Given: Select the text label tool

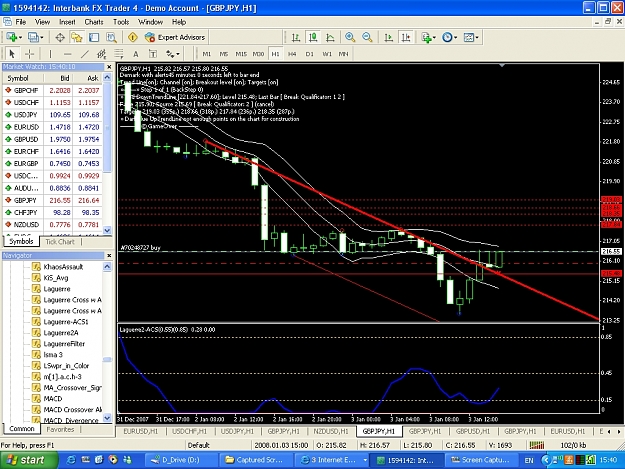Looking at the screenshot, I should click(x=153, y=54).
